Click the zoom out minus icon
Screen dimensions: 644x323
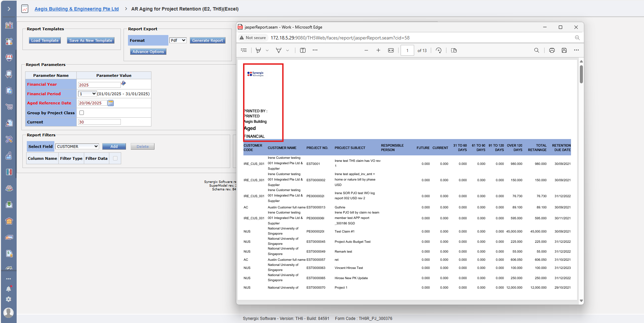(x=366, y=50)
